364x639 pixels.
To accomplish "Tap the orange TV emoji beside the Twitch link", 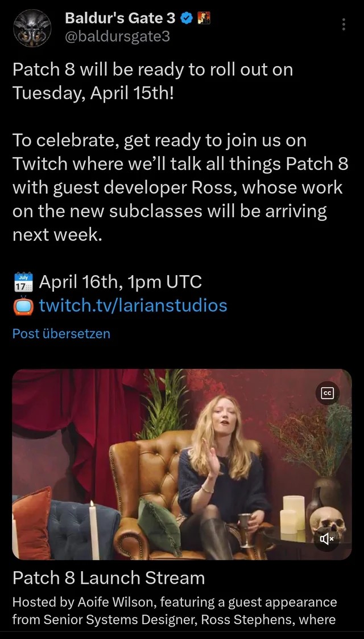I will (x=23, y=306).
